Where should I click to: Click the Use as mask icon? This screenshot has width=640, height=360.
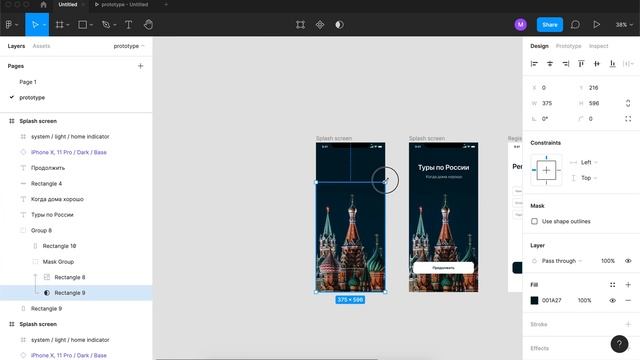point(339,24)
